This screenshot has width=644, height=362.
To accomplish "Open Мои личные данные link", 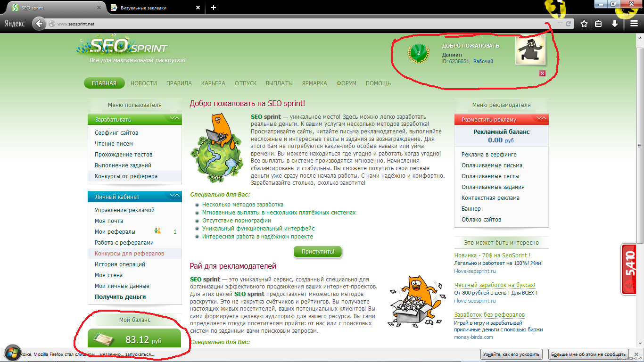I will (x=122, y=286).
